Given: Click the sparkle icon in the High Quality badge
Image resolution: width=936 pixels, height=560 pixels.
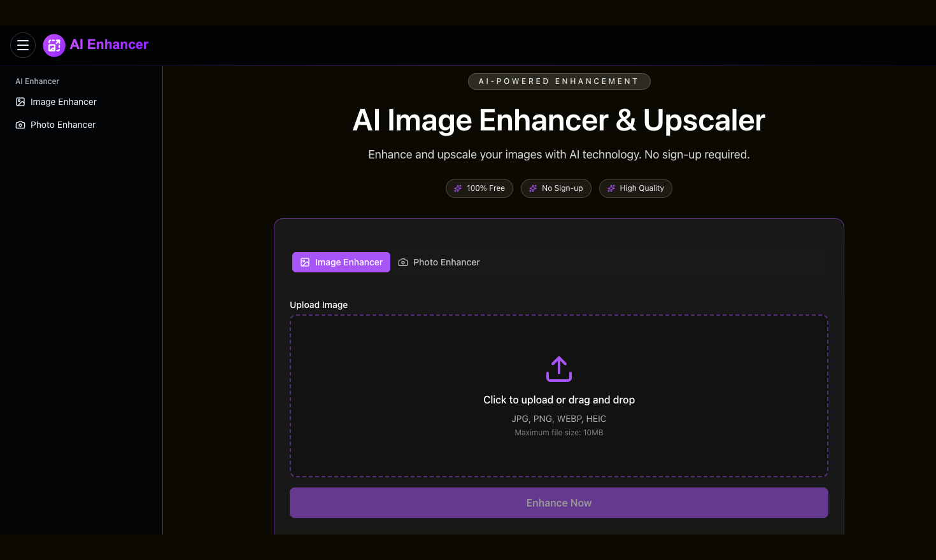Looking at the screenshot, I should pyautogui.click(x=611, y=188).
